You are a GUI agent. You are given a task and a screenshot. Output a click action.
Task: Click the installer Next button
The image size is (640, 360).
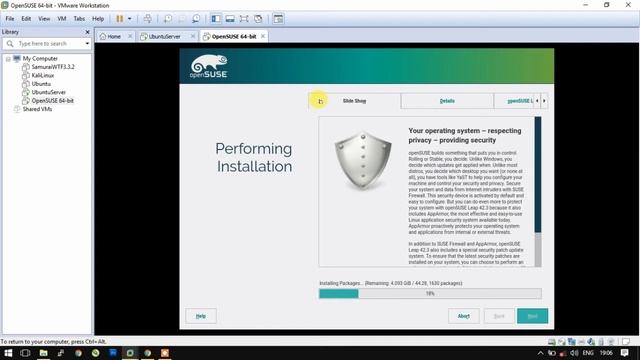click(532, 316)
